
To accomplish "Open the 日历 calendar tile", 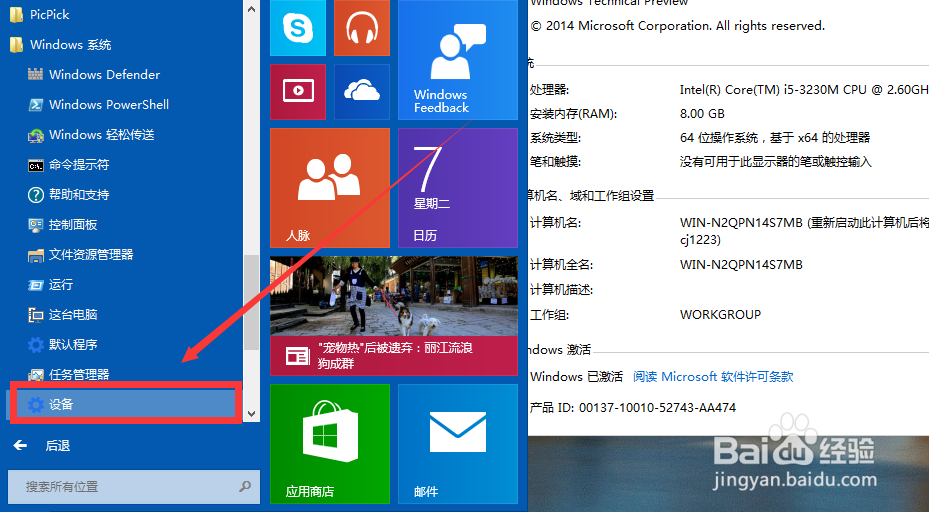I will coord(457,188).
